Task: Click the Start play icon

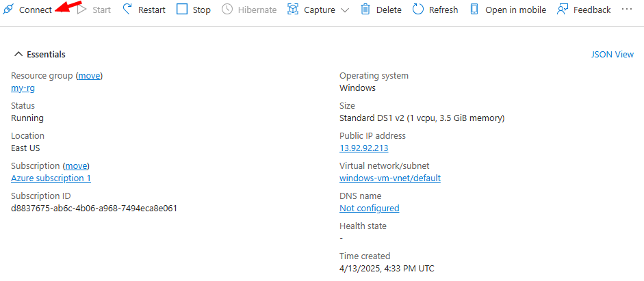Action: point(82,10)
